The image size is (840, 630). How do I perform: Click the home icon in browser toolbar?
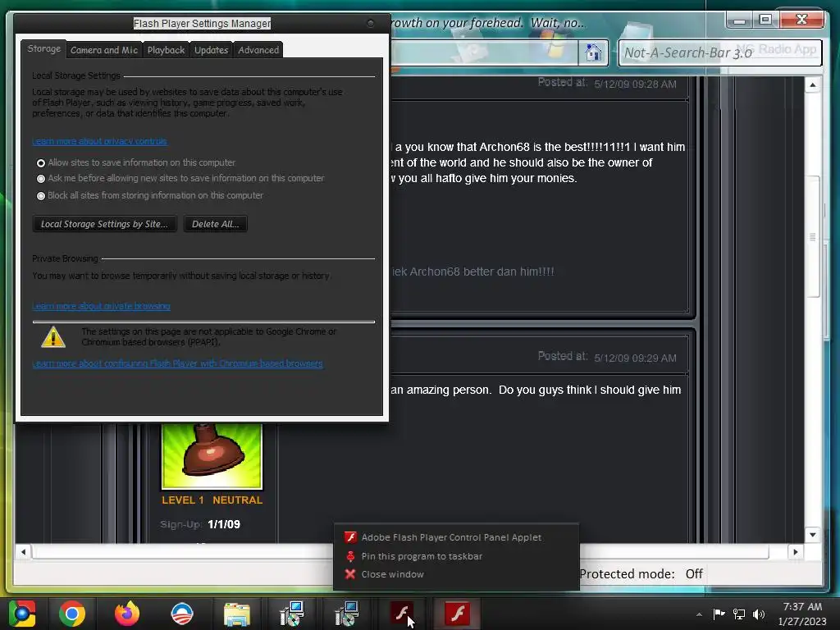593,52
